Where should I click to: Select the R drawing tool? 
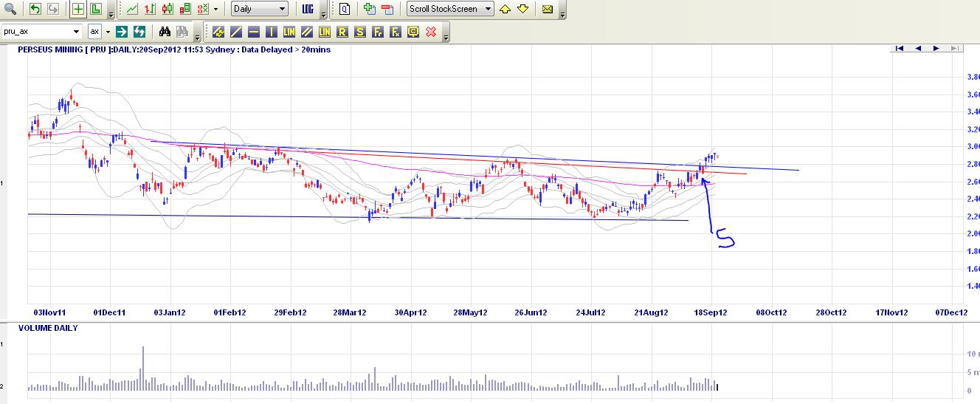342,32
